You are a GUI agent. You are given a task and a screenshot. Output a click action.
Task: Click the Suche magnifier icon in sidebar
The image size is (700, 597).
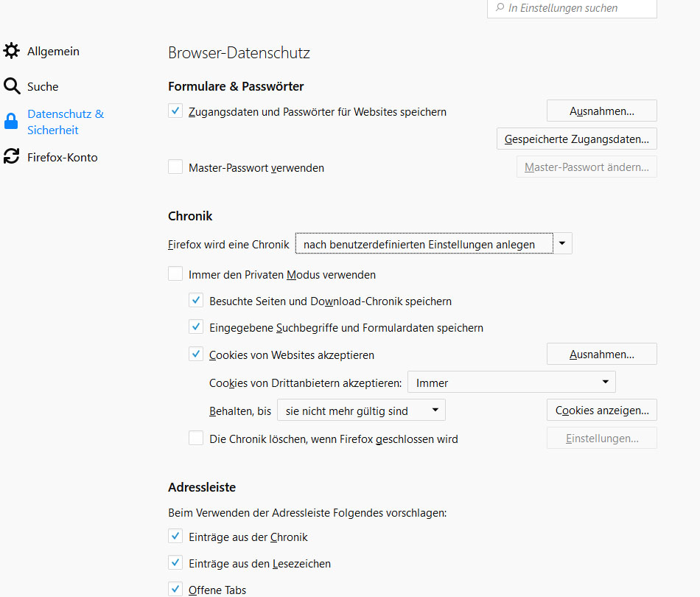11,86
